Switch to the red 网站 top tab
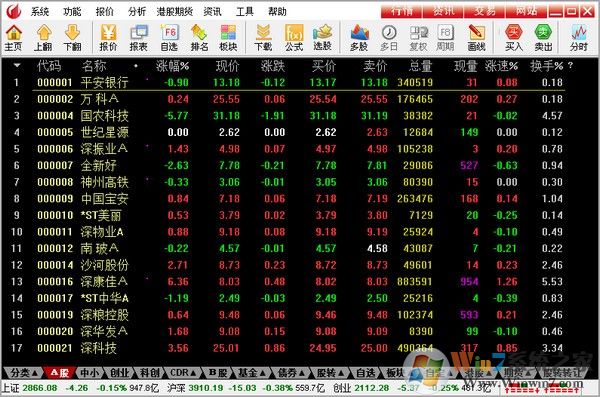Viewport: 600px width, 397px height. pos(527,11)
